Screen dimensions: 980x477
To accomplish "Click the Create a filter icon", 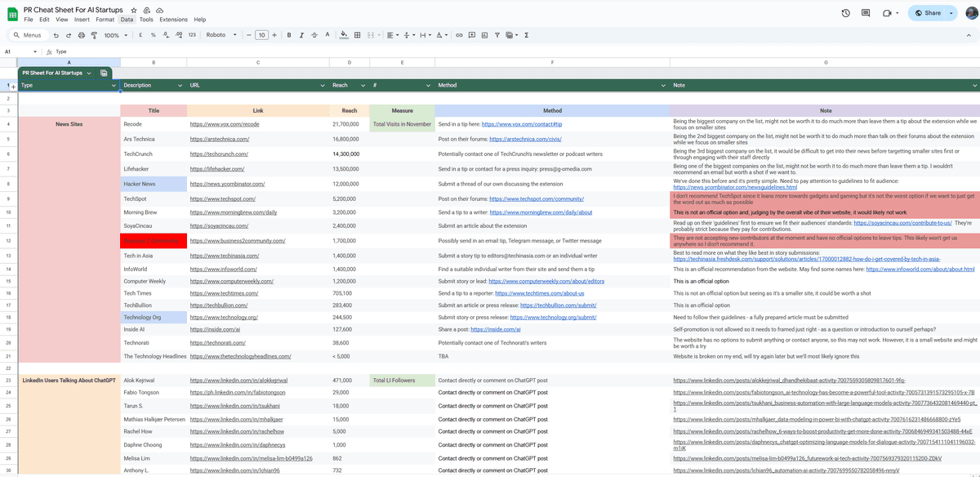I will point(497,35).
